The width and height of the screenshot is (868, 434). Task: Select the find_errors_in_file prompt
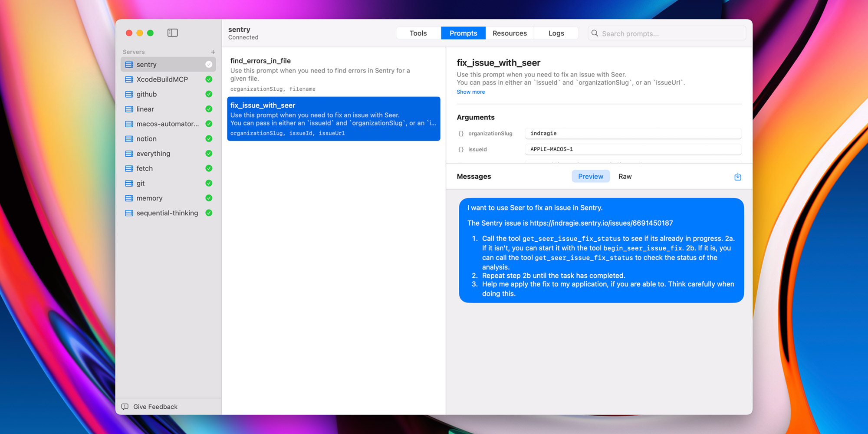pos(333,74)
